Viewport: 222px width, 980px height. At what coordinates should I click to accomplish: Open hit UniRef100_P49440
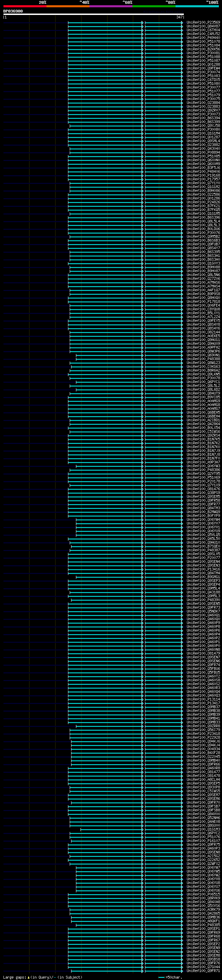(203, 38)
